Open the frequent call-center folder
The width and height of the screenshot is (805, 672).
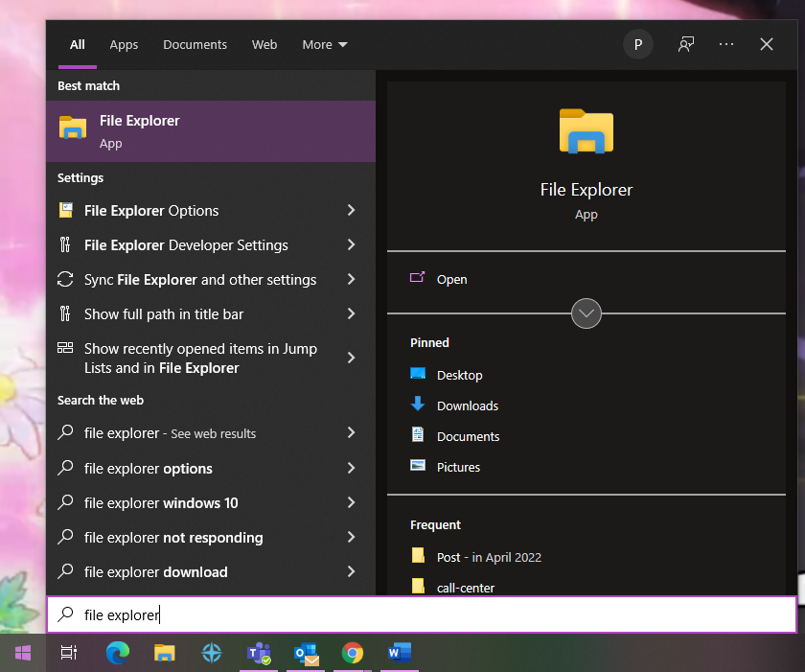pyautogui.click(x=464, y=587)
